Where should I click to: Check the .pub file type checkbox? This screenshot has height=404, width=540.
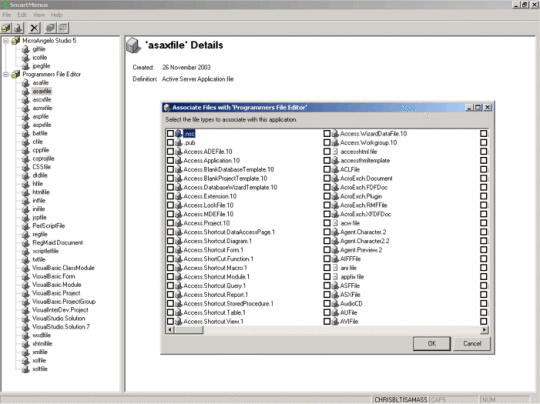[170, 143]
